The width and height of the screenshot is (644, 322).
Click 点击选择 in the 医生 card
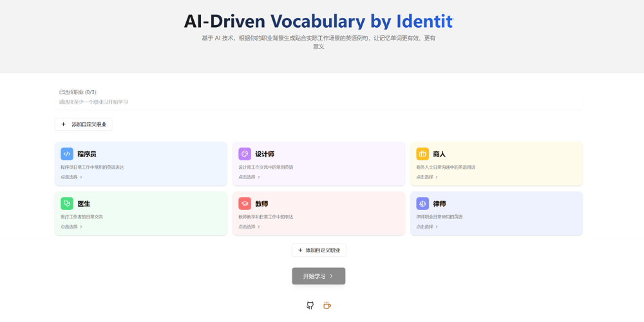coord(71,226)
